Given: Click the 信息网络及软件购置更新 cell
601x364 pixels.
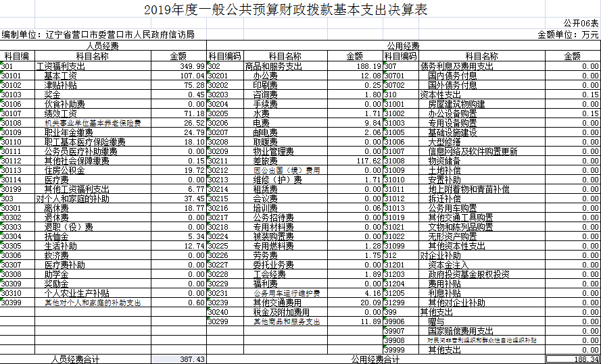Looking at the screenshot, I should tap(482, 151).
